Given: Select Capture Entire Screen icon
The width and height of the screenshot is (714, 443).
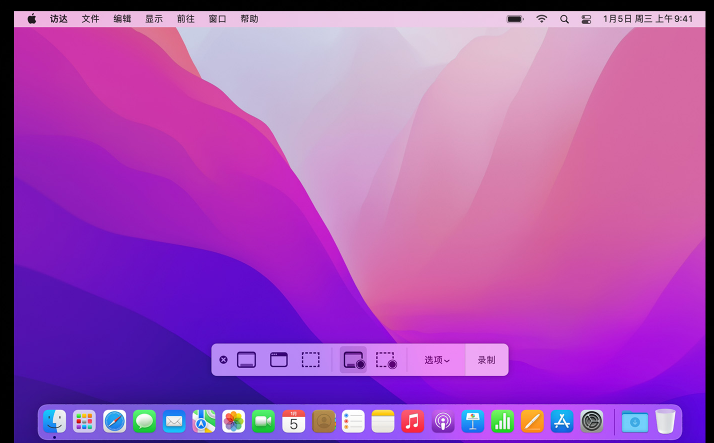Looking at the screenshot, I should (246, 360).
